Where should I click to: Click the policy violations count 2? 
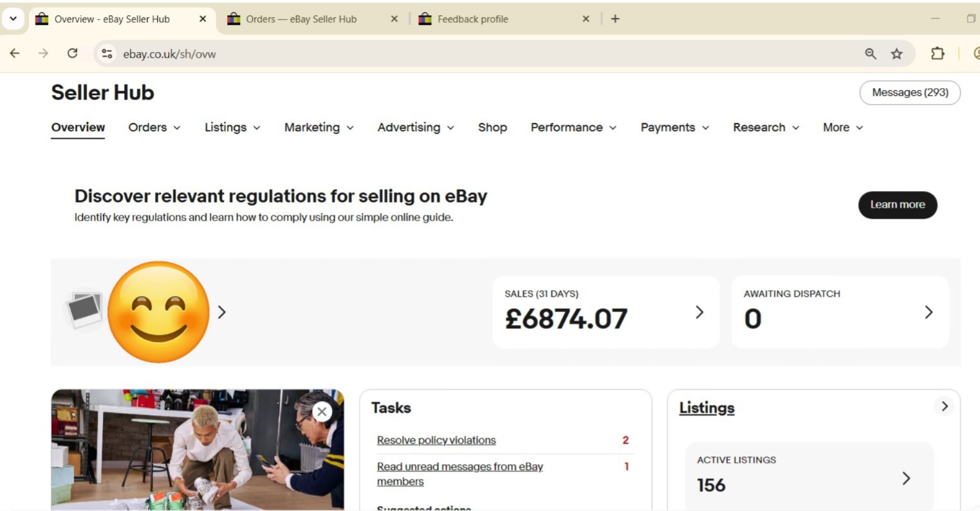click(625, 440)
